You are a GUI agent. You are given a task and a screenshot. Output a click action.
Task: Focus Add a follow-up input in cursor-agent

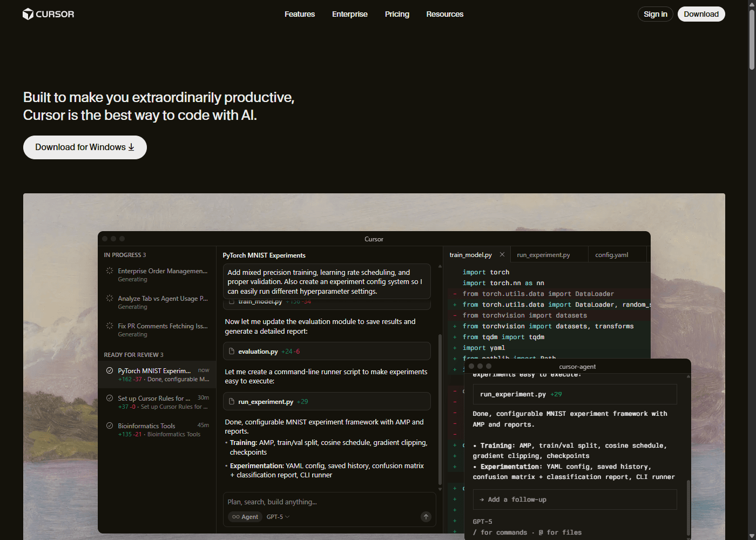[x=575, y=500]
